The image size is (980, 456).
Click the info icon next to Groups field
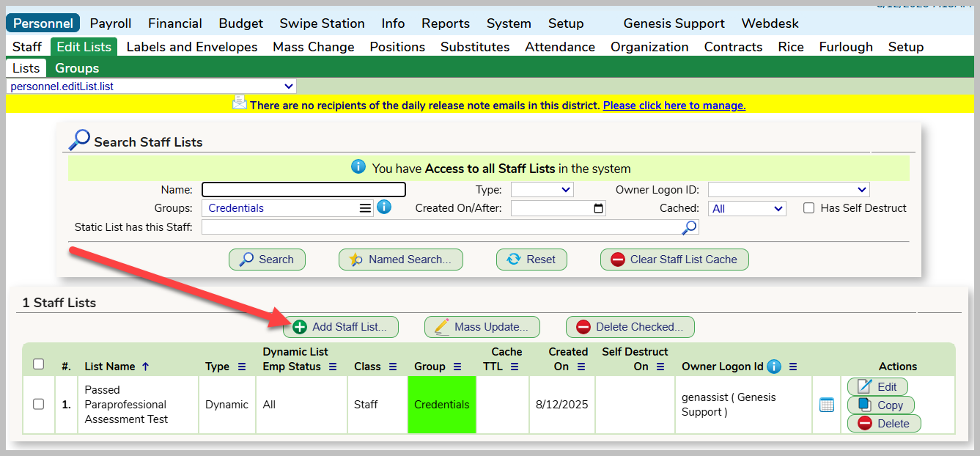tap(384, 207)
